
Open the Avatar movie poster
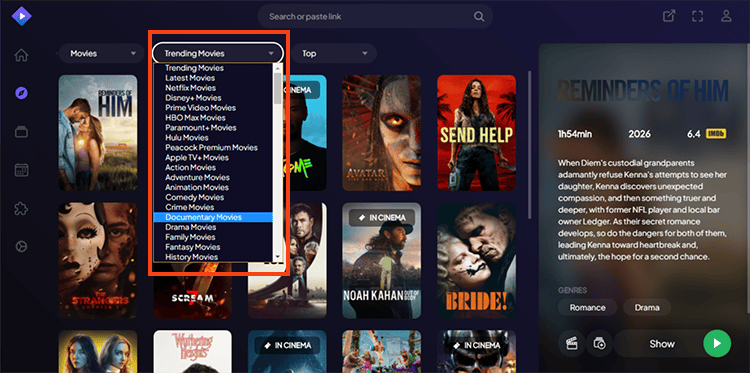point(382,132)
